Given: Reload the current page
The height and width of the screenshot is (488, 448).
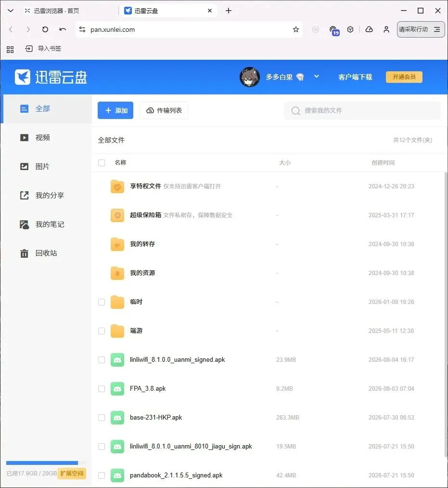Looking at the screenshot, I should click(x=45, y=29).
